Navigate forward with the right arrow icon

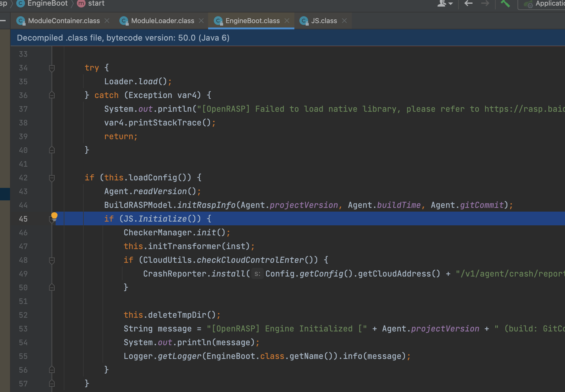(x=485, y=4)
